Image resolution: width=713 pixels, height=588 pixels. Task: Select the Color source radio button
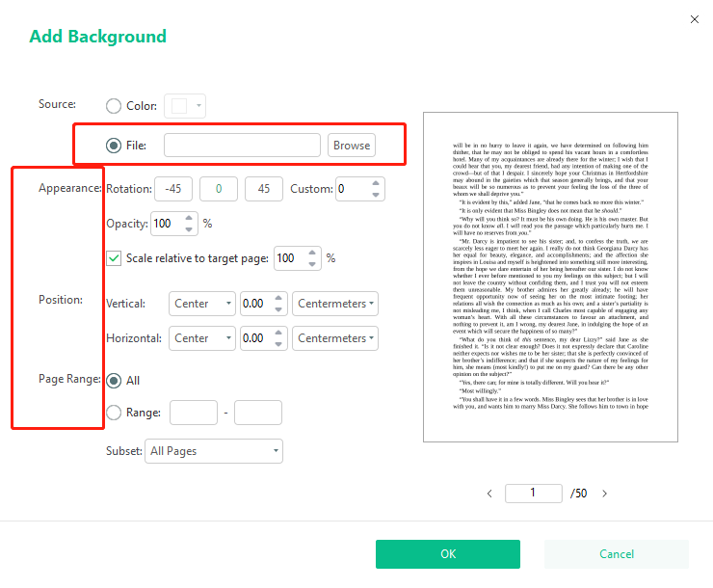[114, 106]
